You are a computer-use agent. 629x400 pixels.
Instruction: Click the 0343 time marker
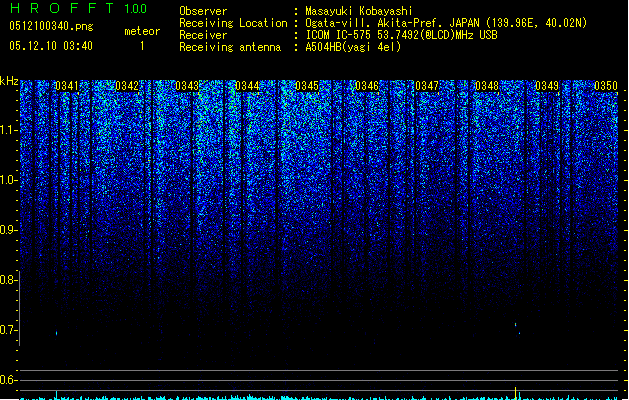[187, 86]
